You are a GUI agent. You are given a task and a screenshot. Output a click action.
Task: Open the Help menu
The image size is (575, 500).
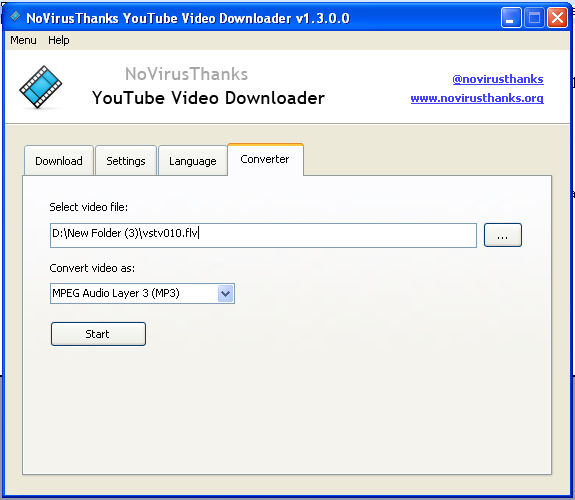tap(59, 40)
